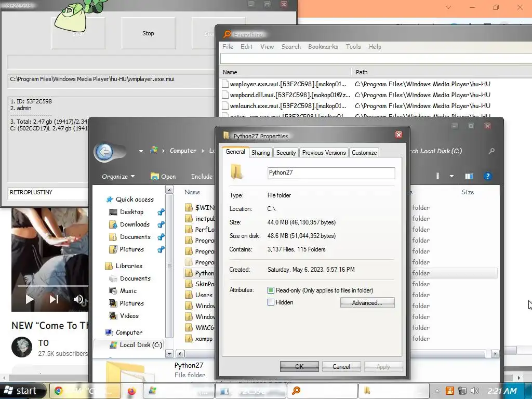The width and height of the screenshot is (532, 399).
Task: Toggle the Hidden attribute checkbox
Action: tap(271, 302)
